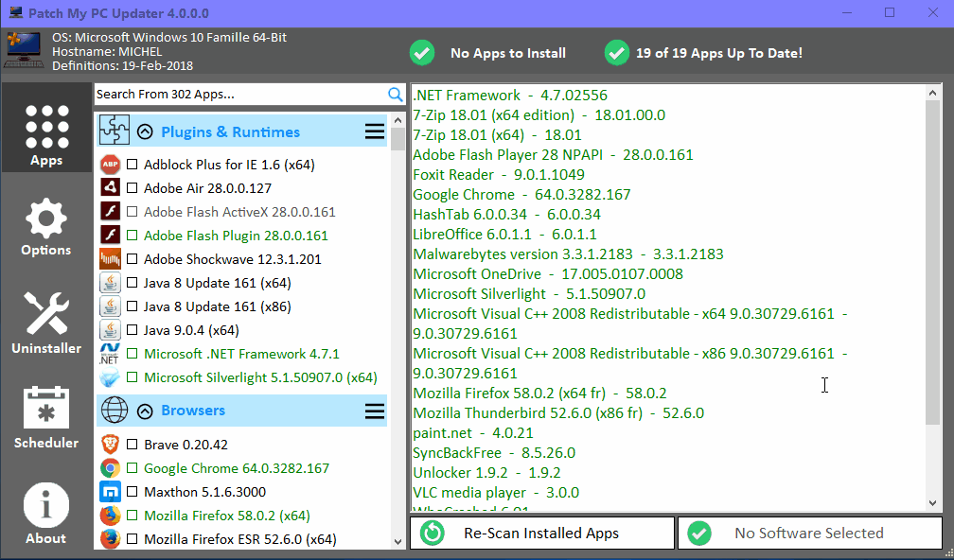Click Mozilla Thunderbird 52.6.0 entry
Image resolution: width=954 pixels, height=560 pixels.
pos(558,412)
